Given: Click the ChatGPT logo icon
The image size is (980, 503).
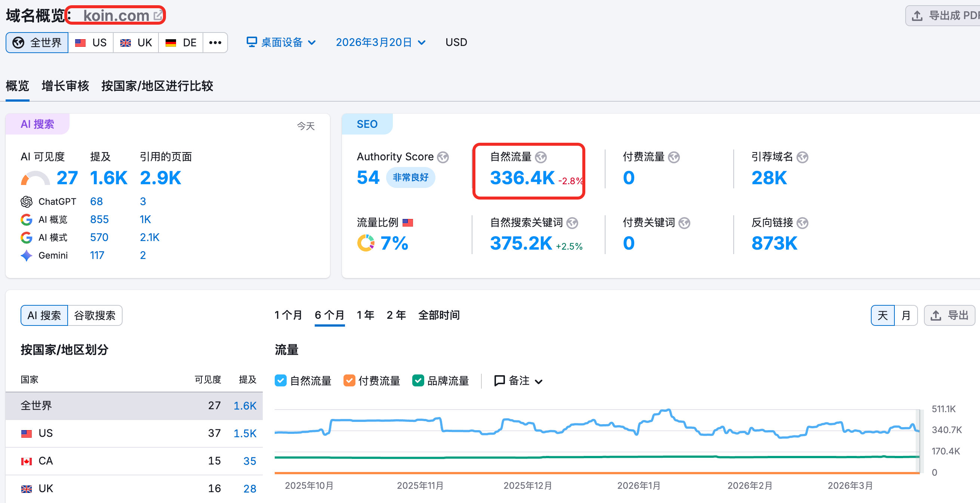Looking at the screenshot, I should (x=26, y=202).
